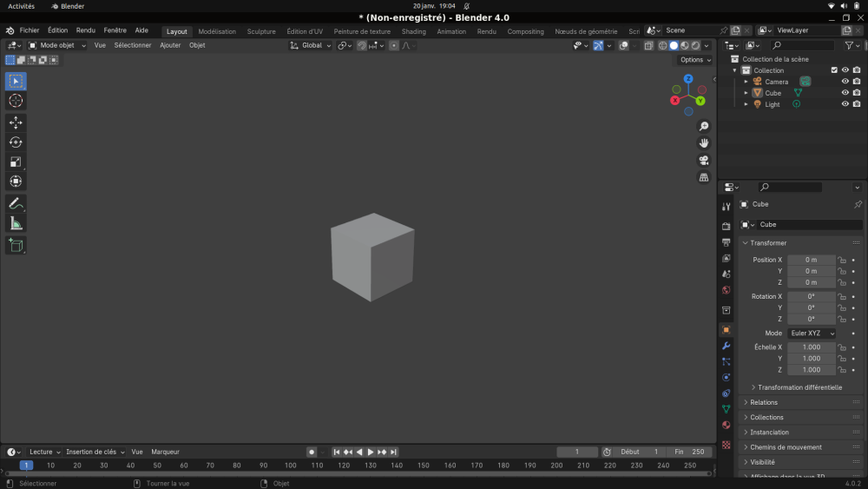
Task: Hide the Cube in the outliner
Action: [x=845, y=92]
